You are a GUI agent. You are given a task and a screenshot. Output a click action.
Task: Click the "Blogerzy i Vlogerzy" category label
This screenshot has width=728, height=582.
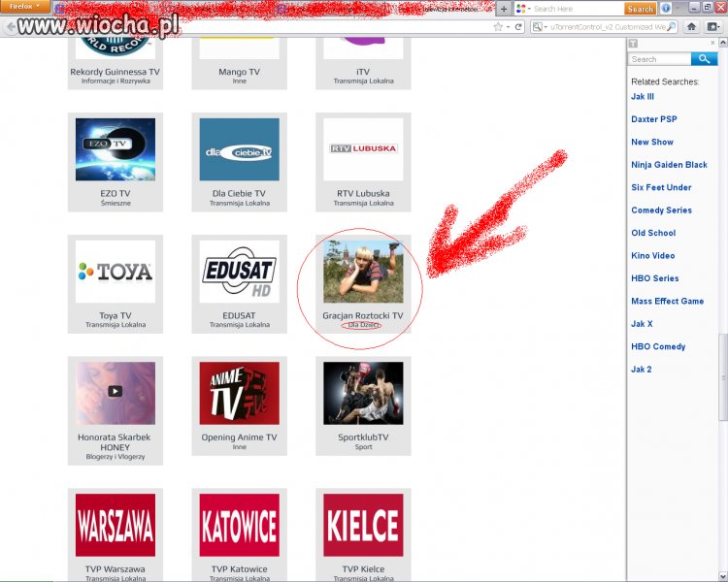coord(116,457)
